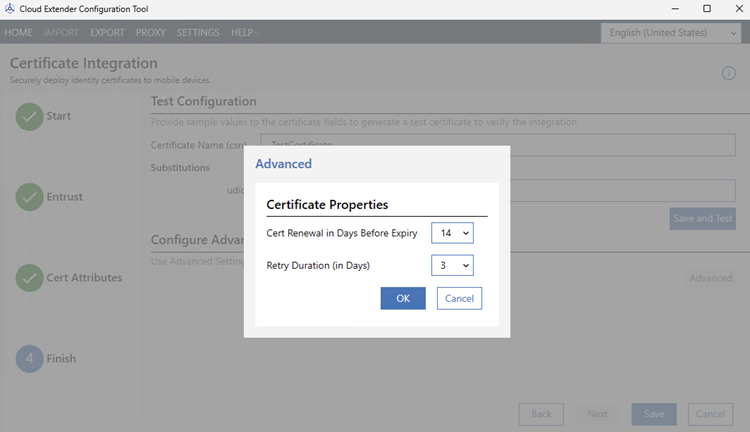Click the Cert Attributes checkmark icon
Screen dimensions: 750x432
point(29,278)
